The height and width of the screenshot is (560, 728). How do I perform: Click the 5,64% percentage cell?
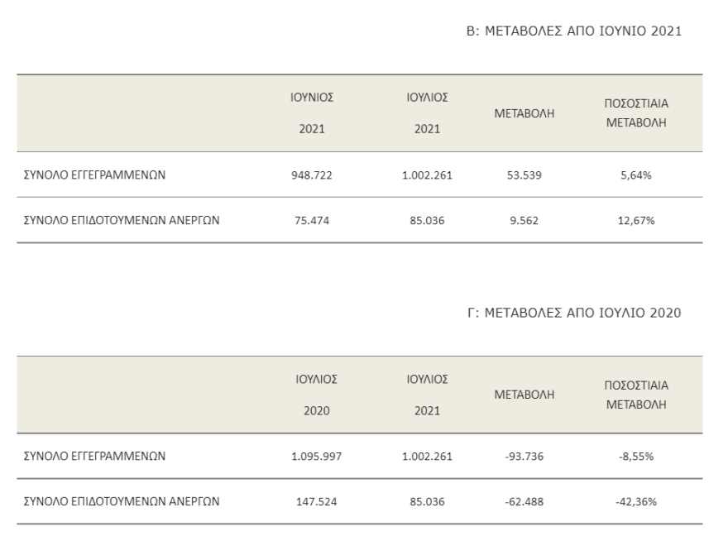point(637,175)
